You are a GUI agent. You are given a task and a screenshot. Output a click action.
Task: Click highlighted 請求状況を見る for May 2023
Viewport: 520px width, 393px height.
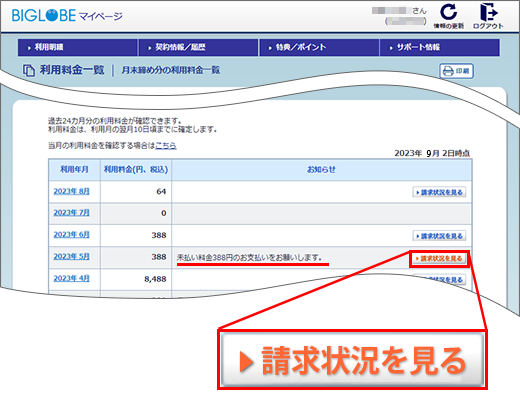(x=439, y=258)
